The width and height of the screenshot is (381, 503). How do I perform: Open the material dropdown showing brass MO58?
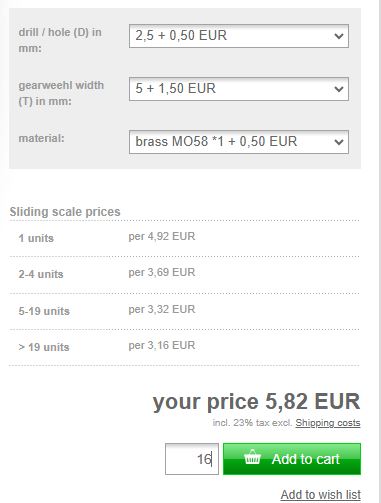pos(239,142)
